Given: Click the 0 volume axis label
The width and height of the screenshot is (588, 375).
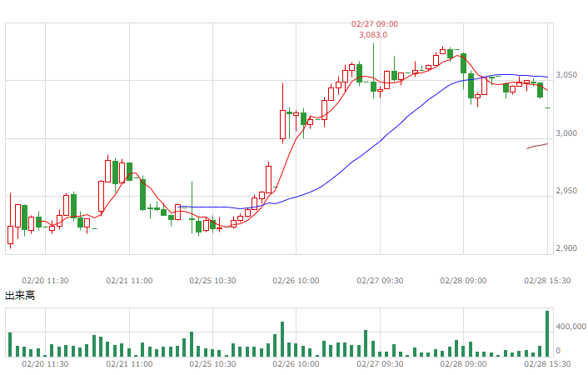Looking at the screenshot, I should (558, 351).
